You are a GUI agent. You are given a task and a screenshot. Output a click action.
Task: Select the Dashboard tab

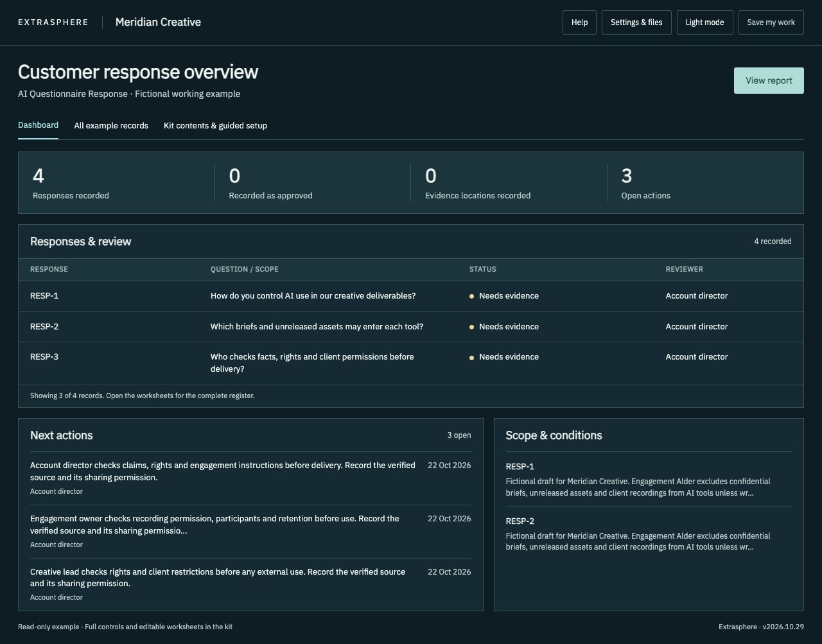(x=38, y=125)
